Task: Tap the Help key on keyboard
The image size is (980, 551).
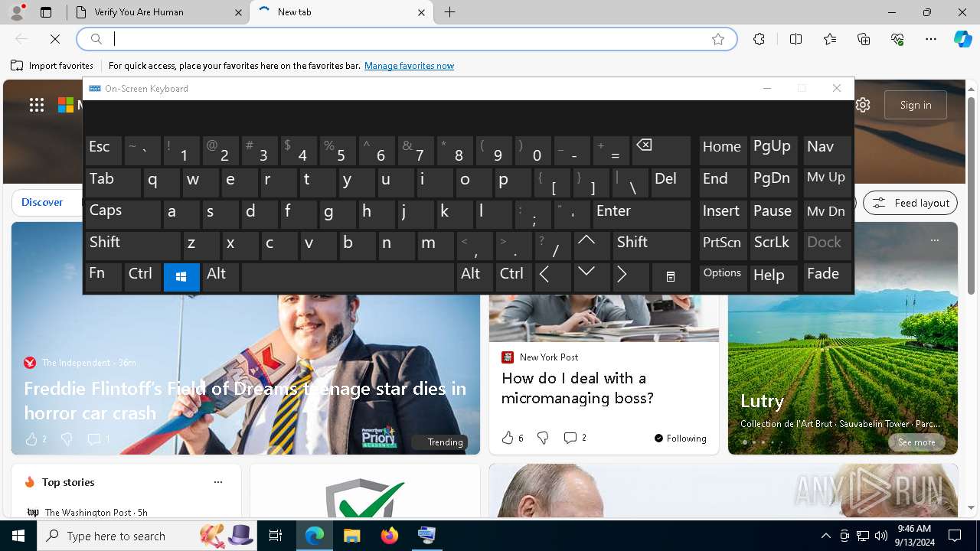Action: coord(773,277)
